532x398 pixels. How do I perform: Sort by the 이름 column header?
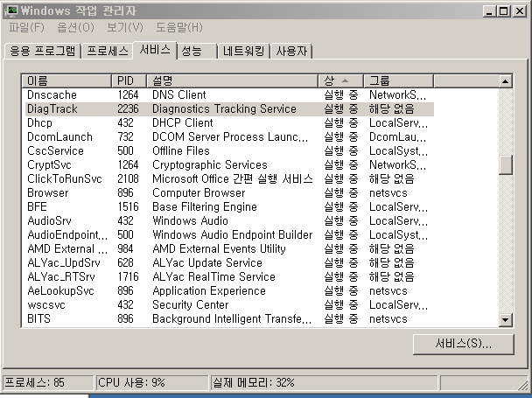coord(66,80)
